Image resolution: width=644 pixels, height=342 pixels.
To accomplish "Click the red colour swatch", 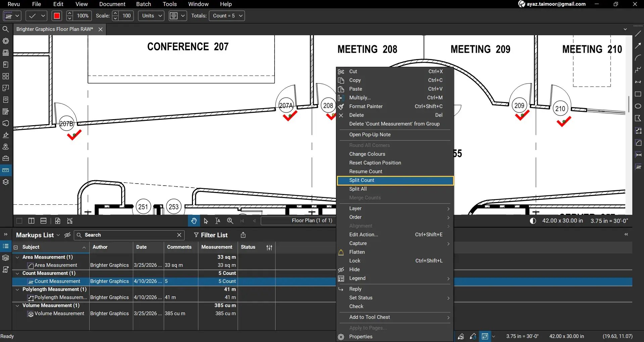I will click(x=57, y=16).
